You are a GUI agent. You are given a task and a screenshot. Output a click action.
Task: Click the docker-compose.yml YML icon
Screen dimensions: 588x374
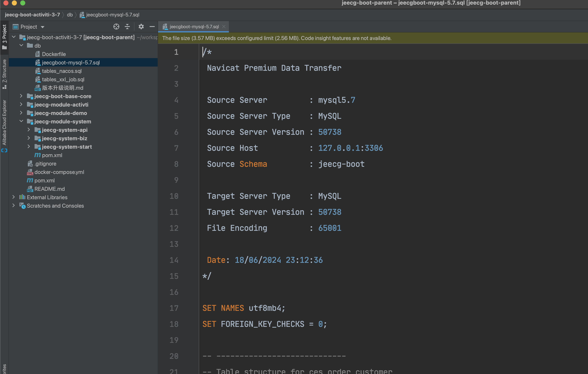pos(30,172)
